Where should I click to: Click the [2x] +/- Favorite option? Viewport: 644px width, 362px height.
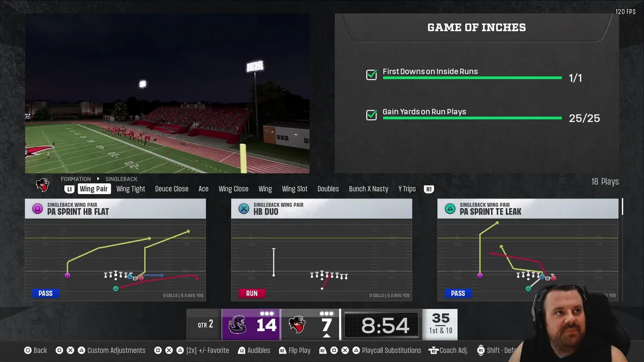[x=207, y=350]
